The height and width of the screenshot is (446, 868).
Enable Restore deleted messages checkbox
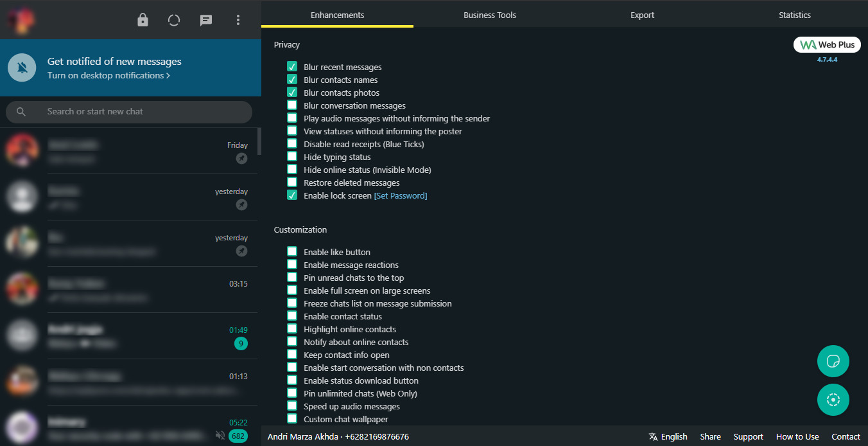(292, 183)
